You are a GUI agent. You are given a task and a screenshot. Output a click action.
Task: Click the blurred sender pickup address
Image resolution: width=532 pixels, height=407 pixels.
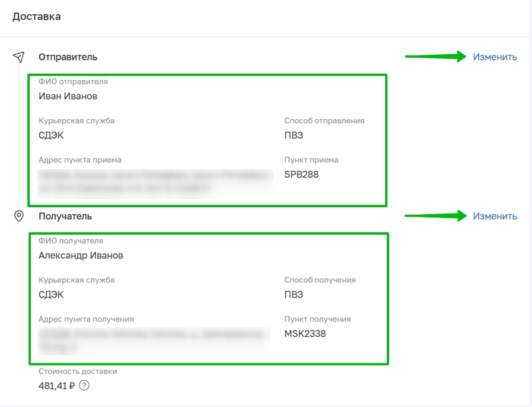click(x=155, y=183)
